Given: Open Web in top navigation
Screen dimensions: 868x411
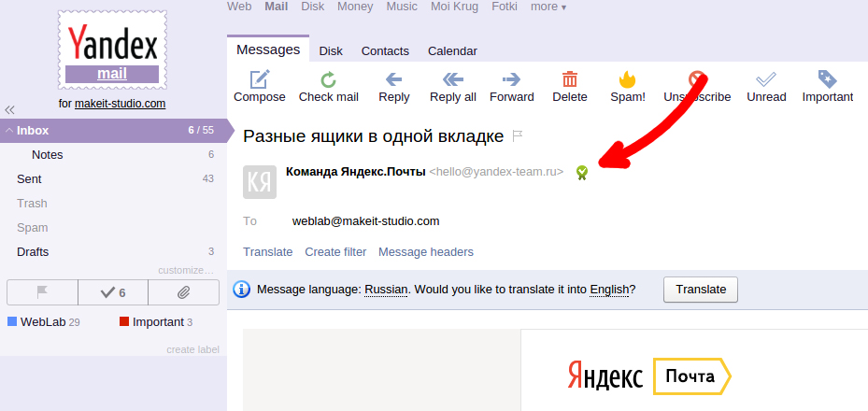Looking at the screenshot, I should coord(239,7).
